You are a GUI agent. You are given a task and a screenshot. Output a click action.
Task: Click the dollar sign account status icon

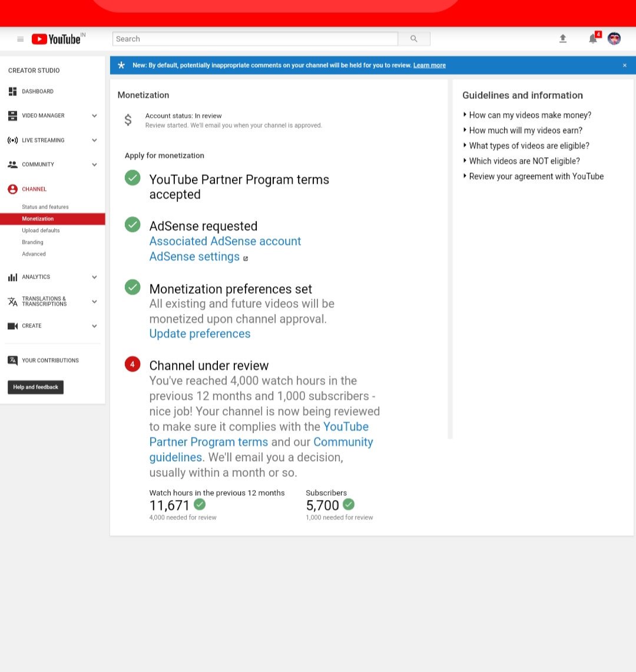click(128, 120)
